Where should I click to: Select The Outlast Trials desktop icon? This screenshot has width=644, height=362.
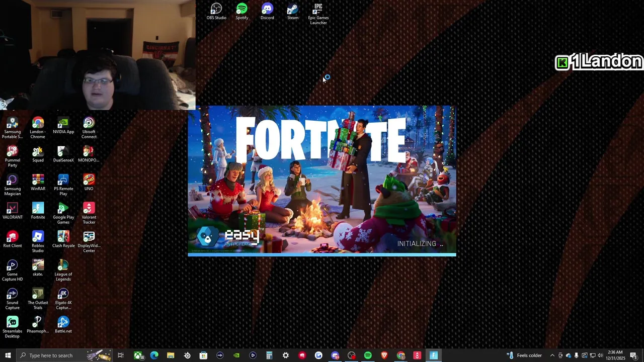pyautogui.click(x=38, y=299)
